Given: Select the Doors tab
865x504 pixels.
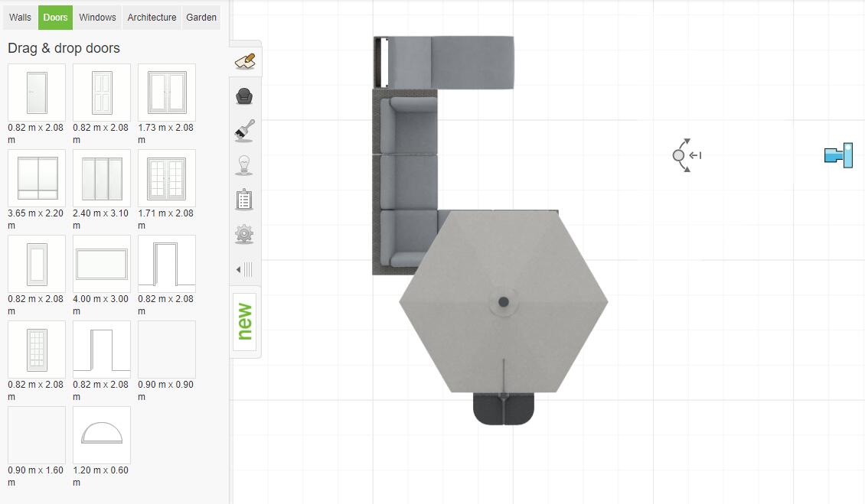Looking at the screenshot, I should (x=55, y=17).
